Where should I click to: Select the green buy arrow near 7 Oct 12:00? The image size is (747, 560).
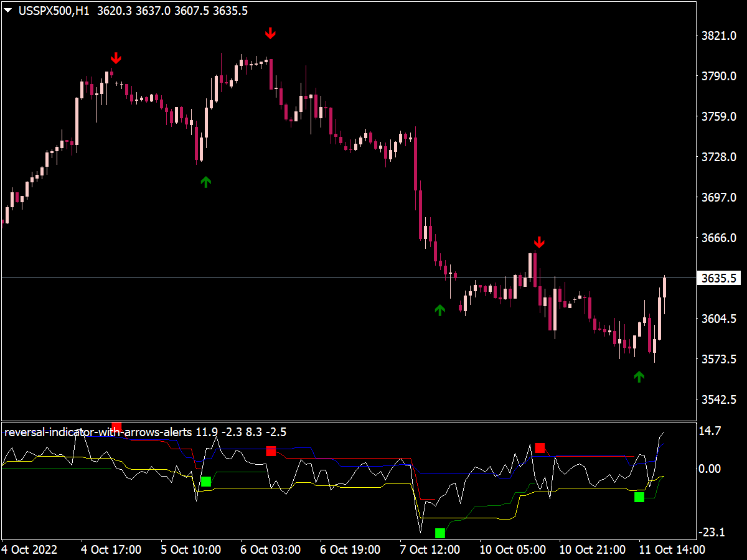click(x=440, y=309)
